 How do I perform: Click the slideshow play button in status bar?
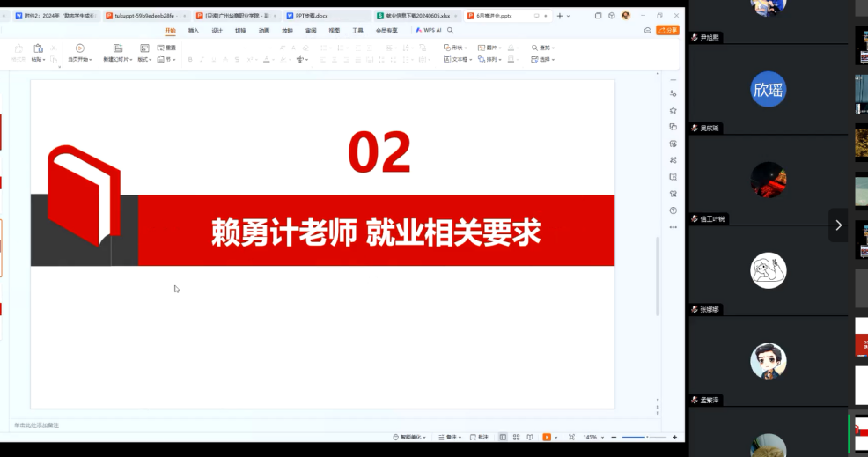(x=546, y=438)
